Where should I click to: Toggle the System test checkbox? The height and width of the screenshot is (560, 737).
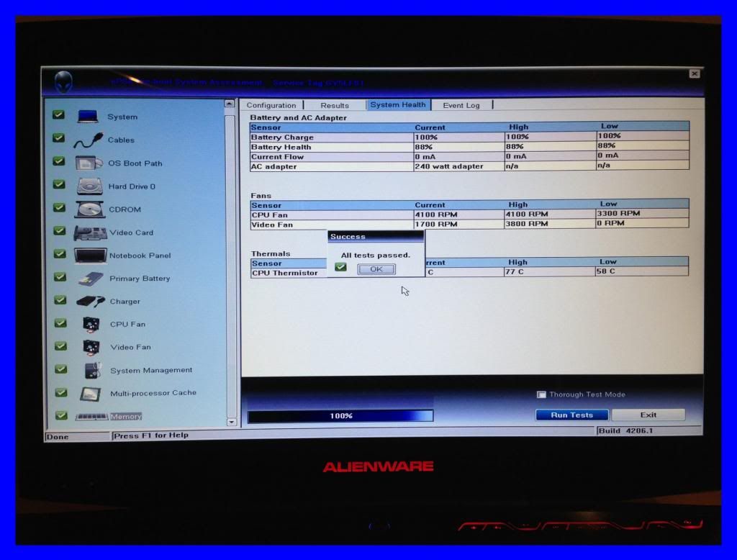point(58,114)
